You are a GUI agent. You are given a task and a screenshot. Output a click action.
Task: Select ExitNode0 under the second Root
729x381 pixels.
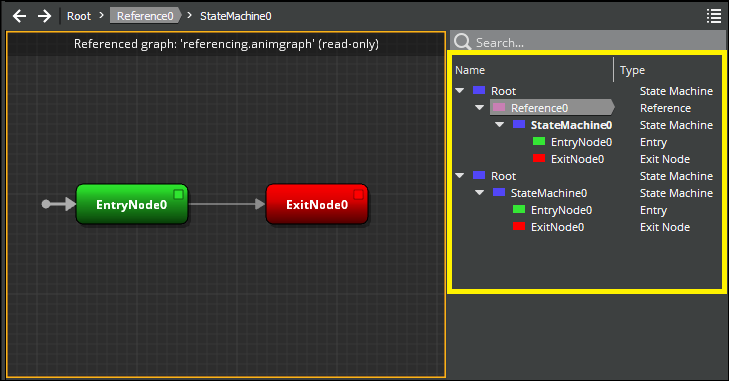coord(557,227)
